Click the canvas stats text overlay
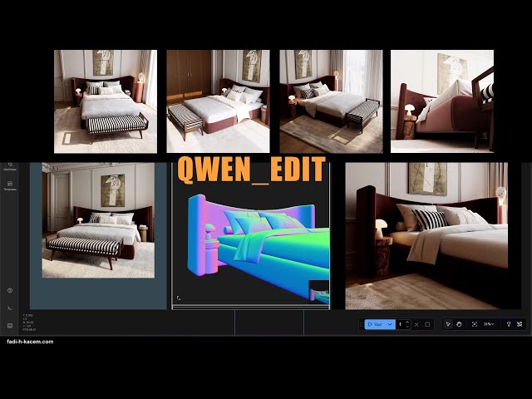 pyautogui.click(x=28, y=323)
